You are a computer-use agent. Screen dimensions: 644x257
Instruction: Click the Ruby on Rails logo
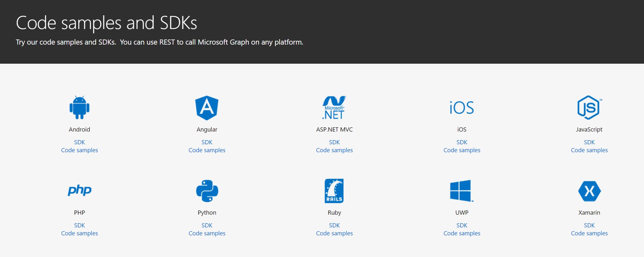click(334, 191)
